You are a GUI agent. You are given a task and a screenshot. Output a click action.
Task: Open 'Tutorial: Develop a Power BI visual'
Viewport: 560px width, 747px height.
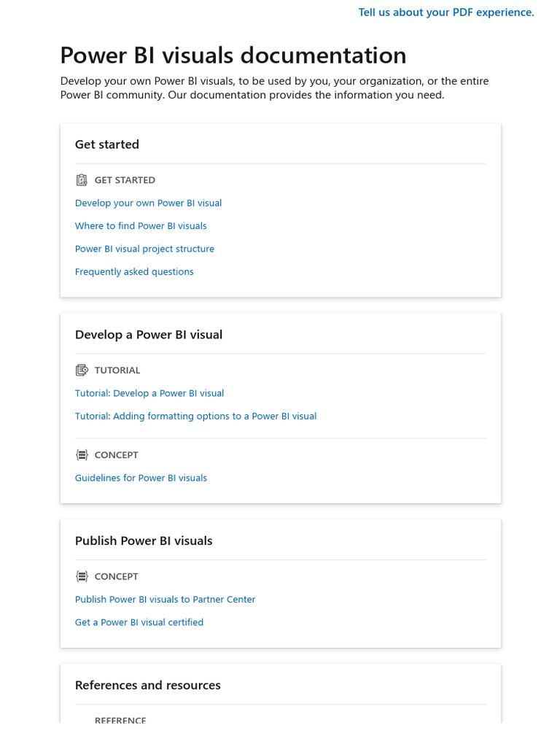click(149, 393)
